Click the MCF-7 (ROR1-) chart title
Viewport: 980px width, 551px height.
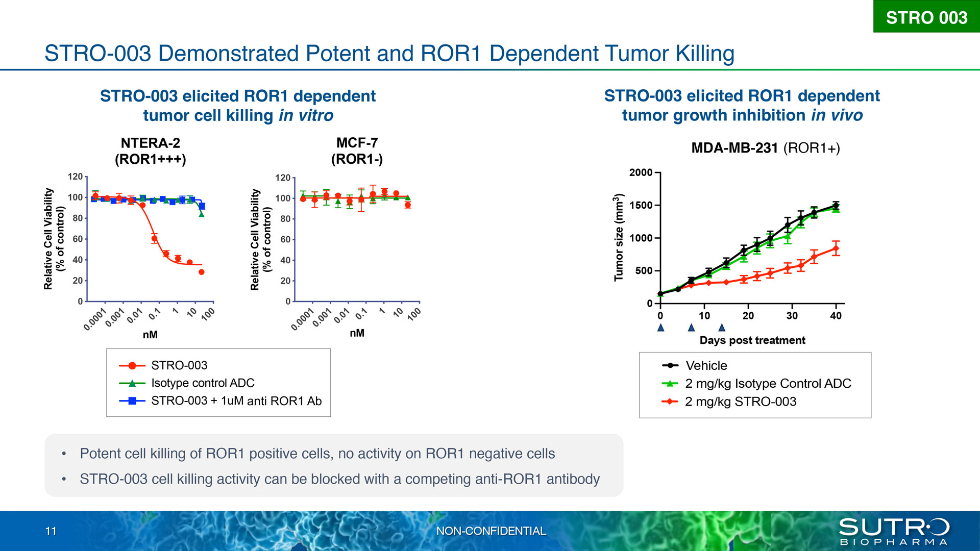coord(357,151)
